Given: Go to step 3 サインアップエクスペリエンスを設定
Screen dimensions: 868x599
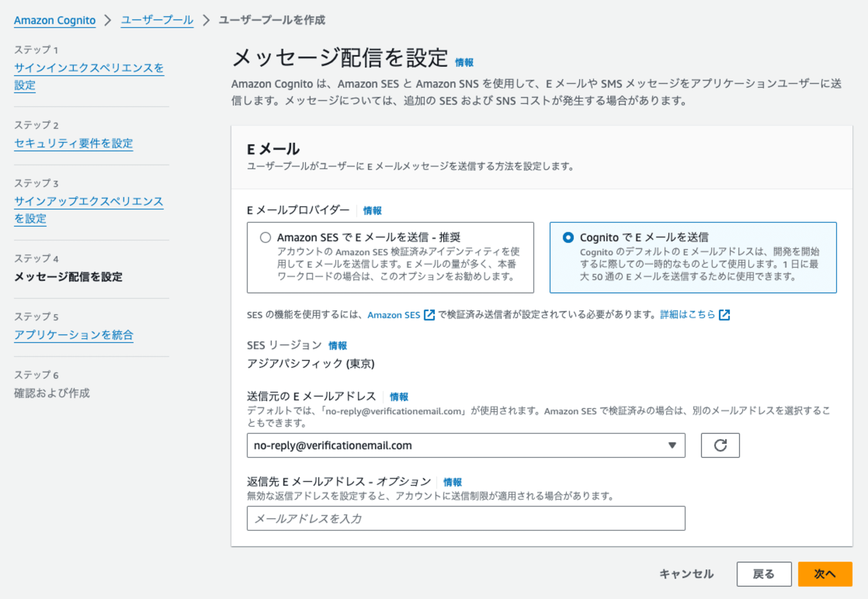Looking at the screenshot, I should 89,209.
